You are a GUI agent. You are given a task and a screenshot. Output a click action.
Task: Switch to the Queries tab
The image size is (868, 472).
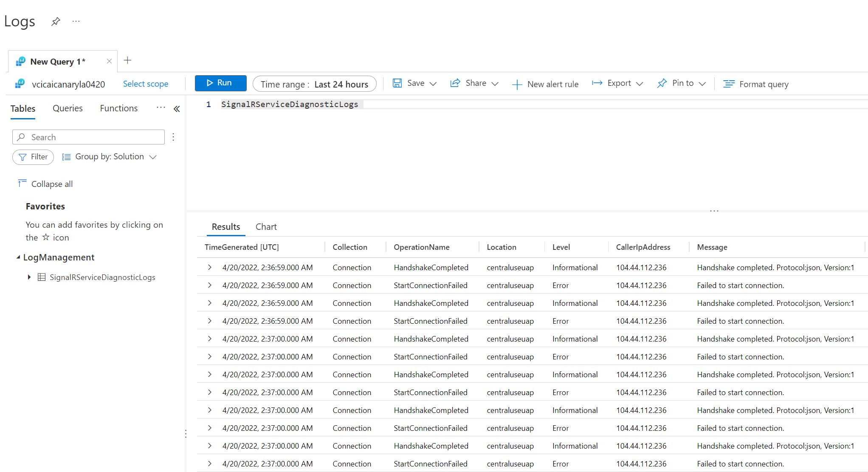click(x=68, y=108)
